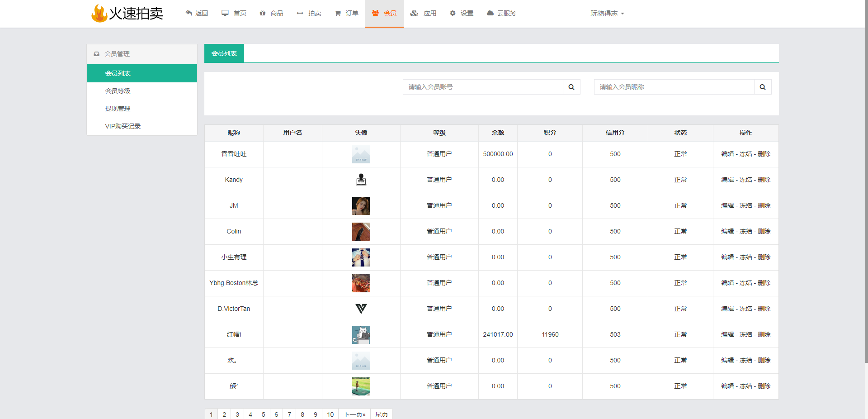Open VIP购买记录 in the sidebar
Viewport: 868px width, 419px height.
(x=123, y=126)
